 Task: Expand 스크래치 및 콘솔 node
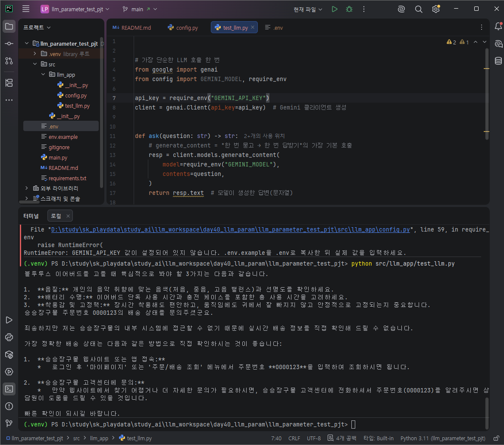pyautogui.click(x=27, y=198)
